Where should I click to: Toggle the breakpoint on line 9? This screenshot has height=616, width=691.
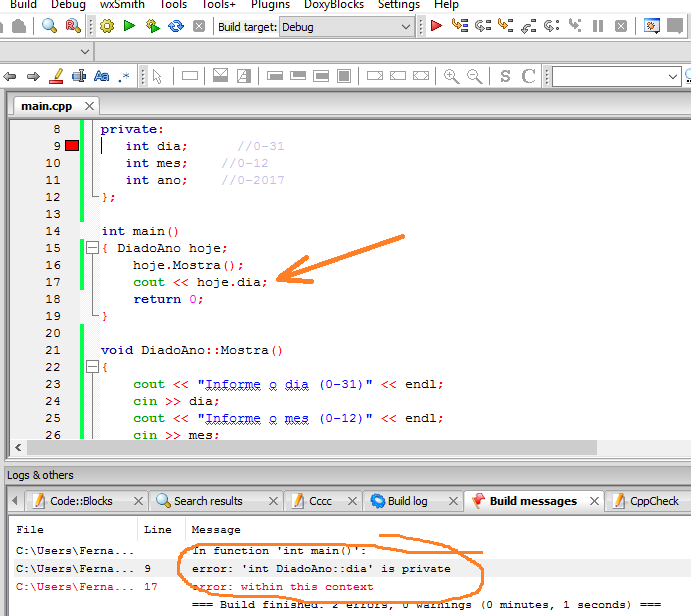click(x=72, y=146)
